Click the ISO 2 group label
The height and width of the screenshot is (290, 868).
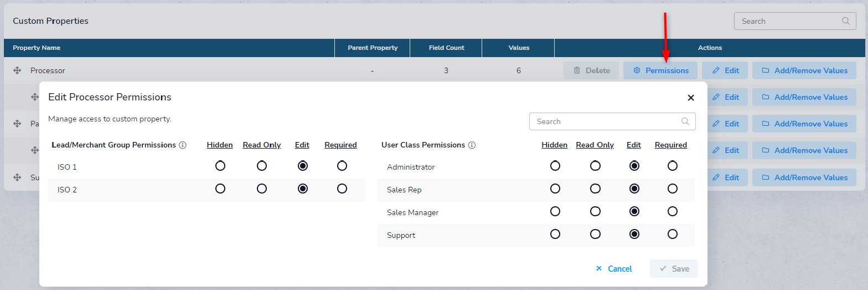pyautogui.click(x=67, y=190)
